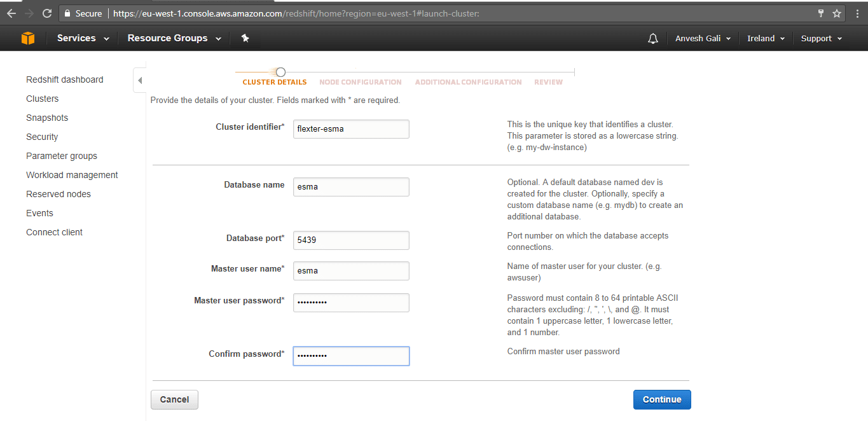The height and width of the screenshot is (421, 868).
Task: Select the Additional Configuration step
Action: [469, 82]
